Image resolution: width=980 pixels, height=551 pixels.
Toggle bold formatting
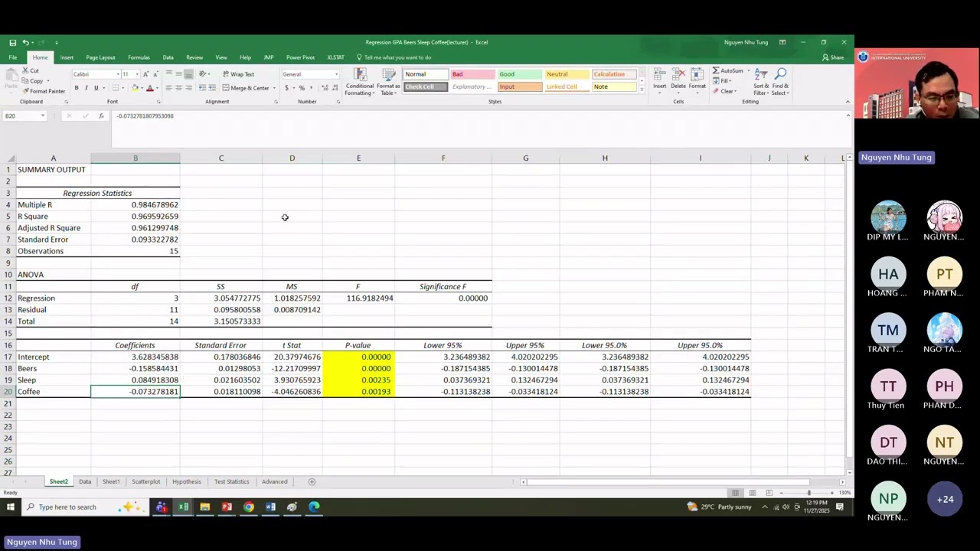click(x=76, y=88)
